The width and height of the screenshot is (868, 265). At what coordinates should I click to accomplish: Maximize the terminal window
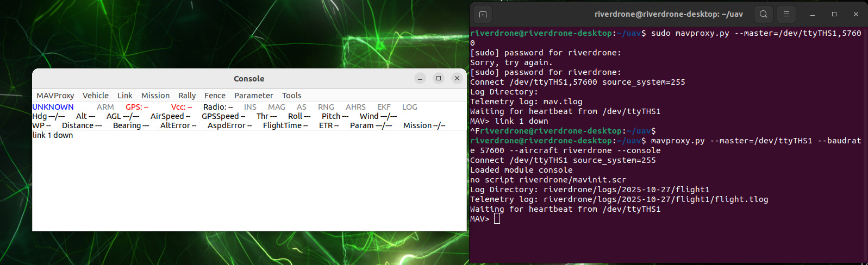[x=834, y=14]
